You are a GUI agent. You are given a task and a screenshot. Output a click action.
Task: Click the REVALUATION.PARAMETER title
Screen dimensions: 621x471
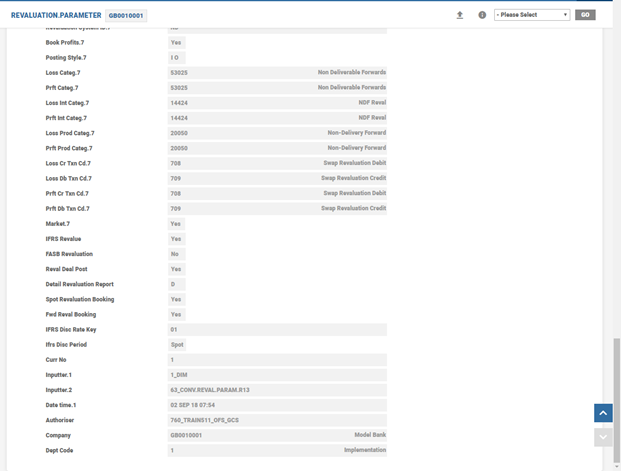coord(56,16)
